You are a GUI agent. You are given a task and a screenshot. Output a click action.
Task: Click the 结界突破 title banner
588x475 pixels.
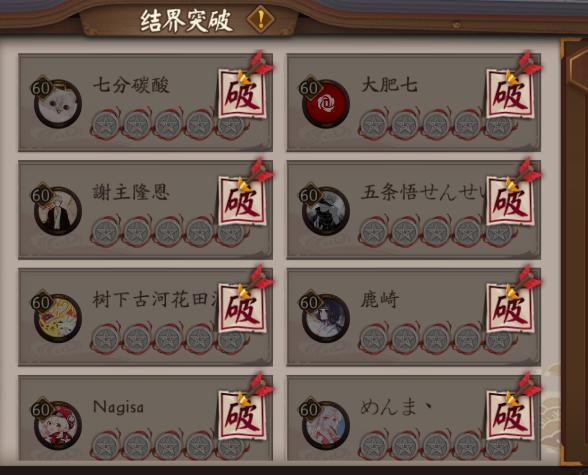tap(186, 20)
